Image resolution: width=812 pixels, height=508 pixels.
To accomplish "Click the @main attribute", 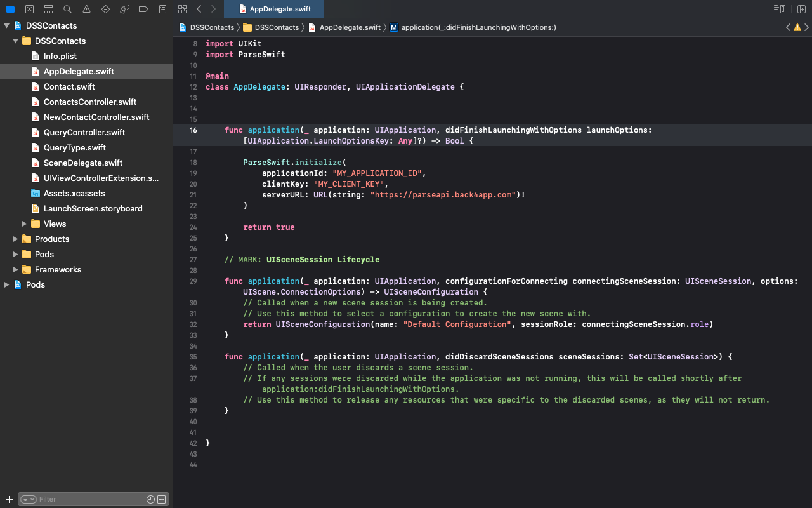I will 217,76.
